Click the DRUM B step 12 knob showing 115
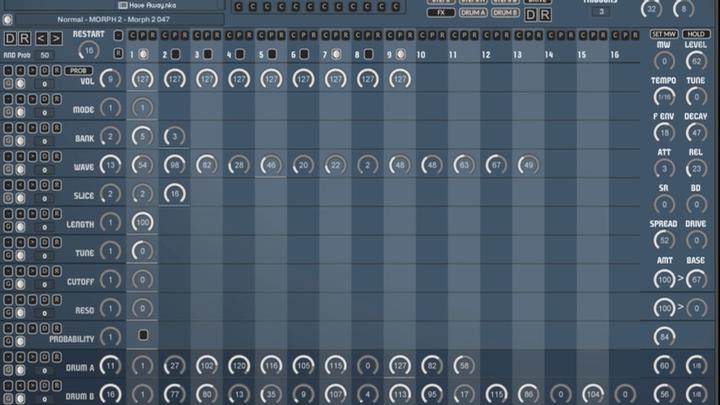 496,394
